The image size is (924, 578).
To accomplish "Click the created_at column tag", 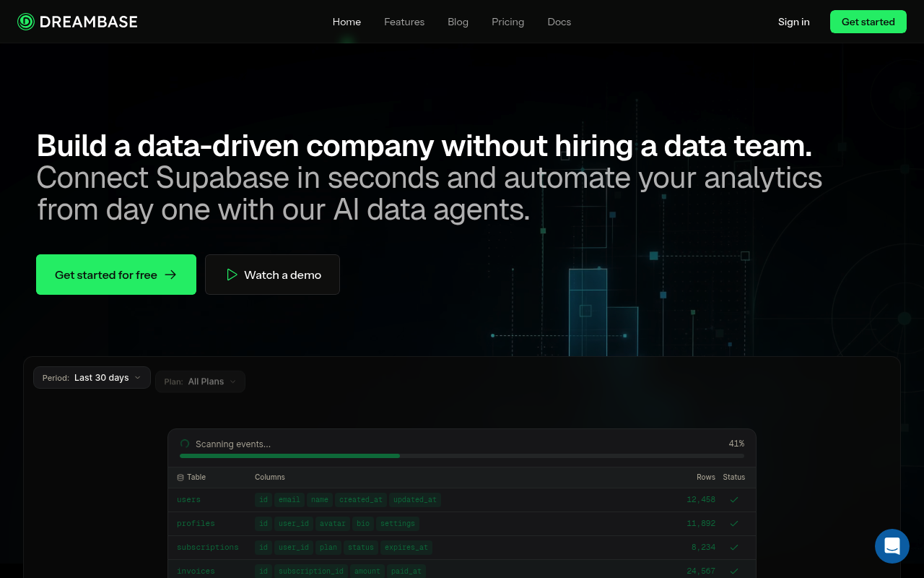I will [361, 499].
